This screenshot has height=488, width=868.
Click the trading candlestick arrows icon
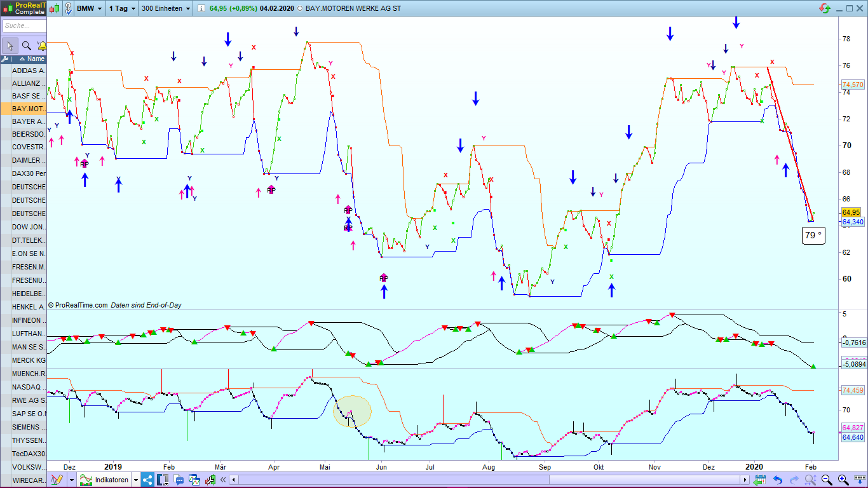pyautogui.click(x=210, y=480)
